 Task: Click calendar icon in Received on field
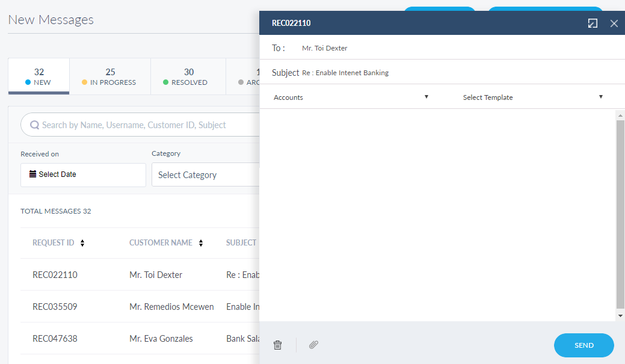click(x=32, y=174)
